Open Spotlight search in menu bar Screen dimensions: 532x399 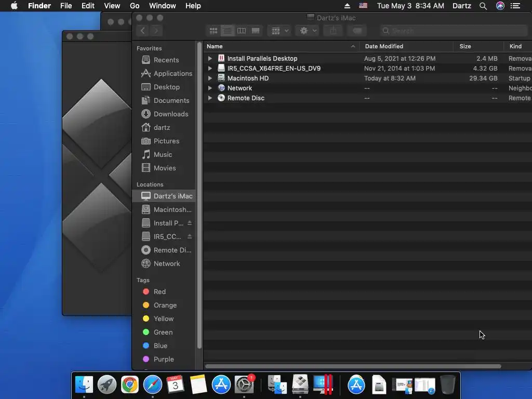click(483, 6)
